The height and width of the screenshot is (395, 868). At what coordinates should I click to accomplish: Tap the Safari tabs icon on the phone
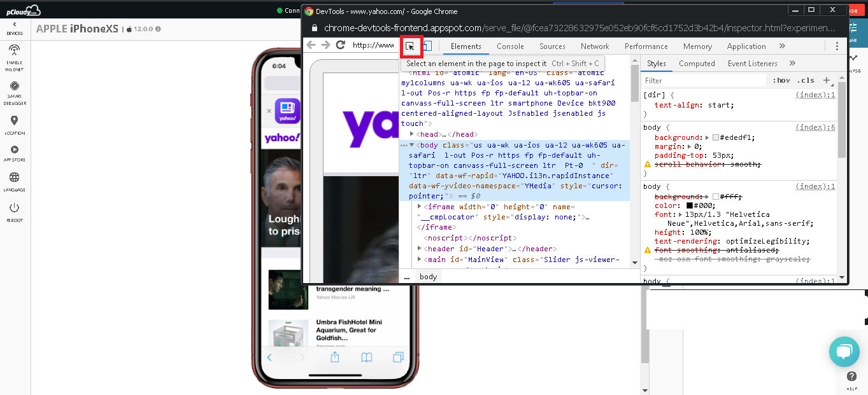(x=399, y=357)
